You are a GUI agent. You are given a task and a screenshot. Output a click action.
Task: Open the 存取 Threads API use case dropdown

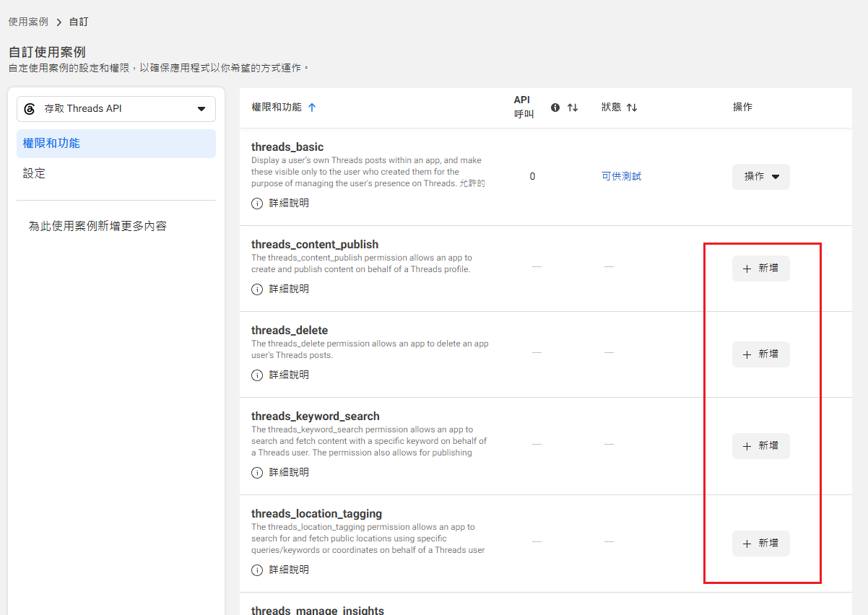(116, 109)
